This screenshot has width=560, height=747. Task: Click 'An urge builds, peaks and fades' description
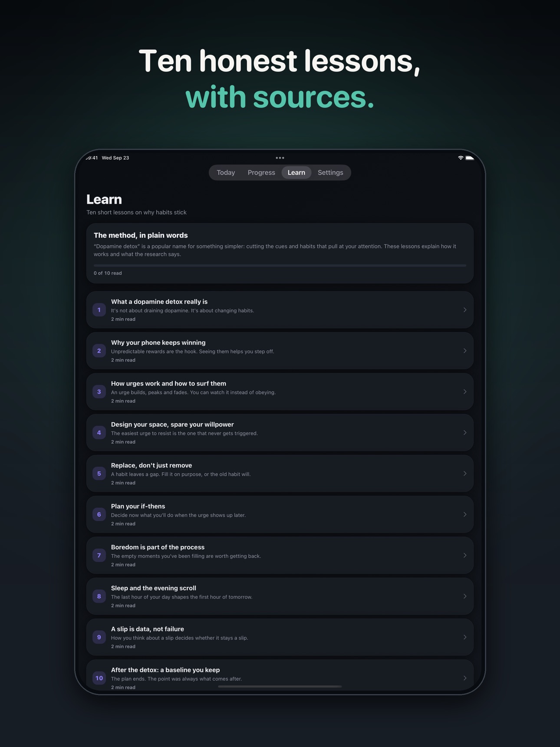click(193, 392)
